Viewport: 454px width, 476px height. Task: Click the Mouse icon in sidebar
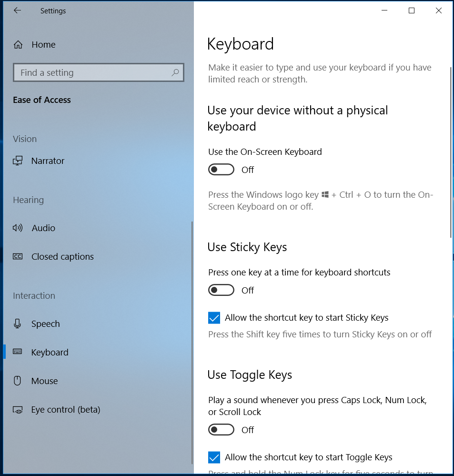pos(18,381)
